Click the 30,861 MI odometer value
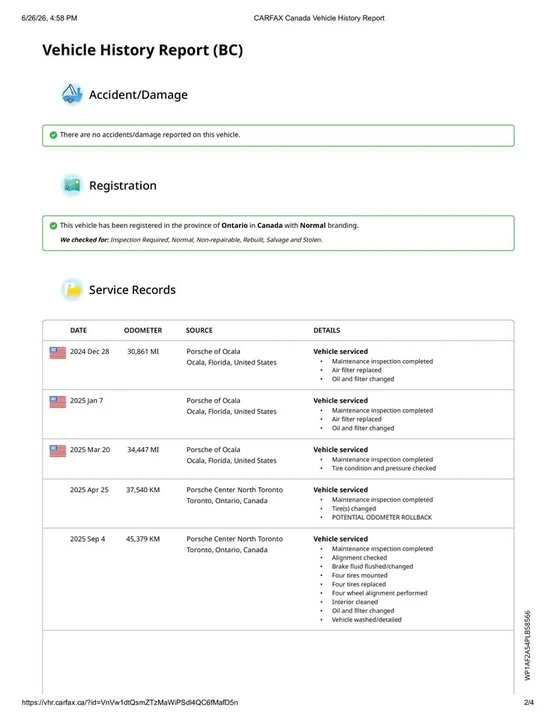This screenshot has height=720, width=556. click(143, 351)
